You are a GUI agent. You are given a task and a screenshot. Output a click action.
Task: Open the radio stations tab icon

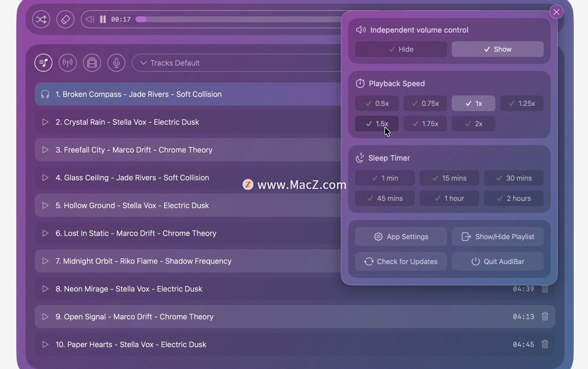point(67,63)
